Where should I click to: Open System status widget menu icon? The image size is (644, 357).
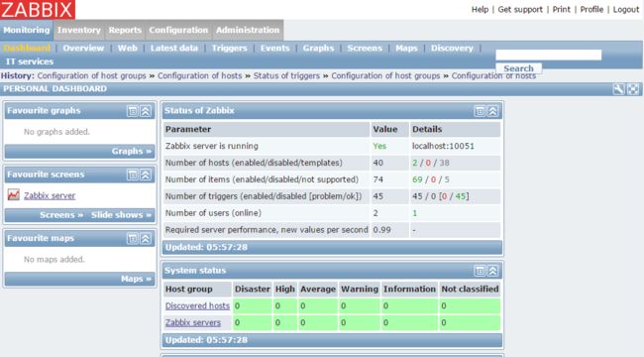[x=480, y=271]
